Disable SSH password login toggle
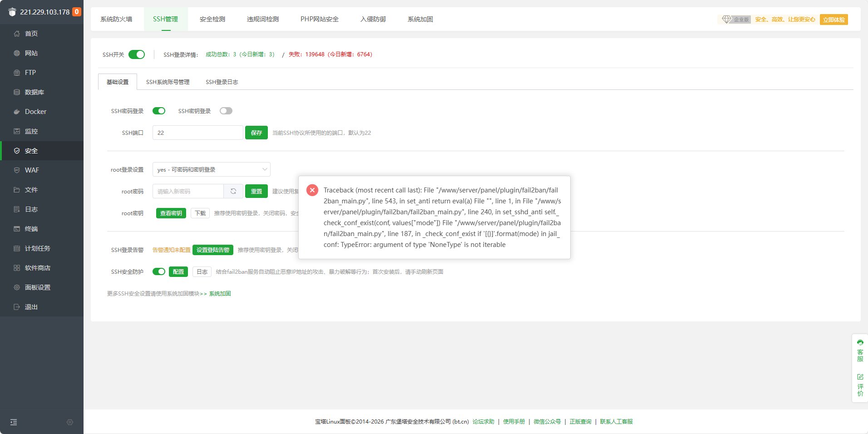 click(159, 111)
